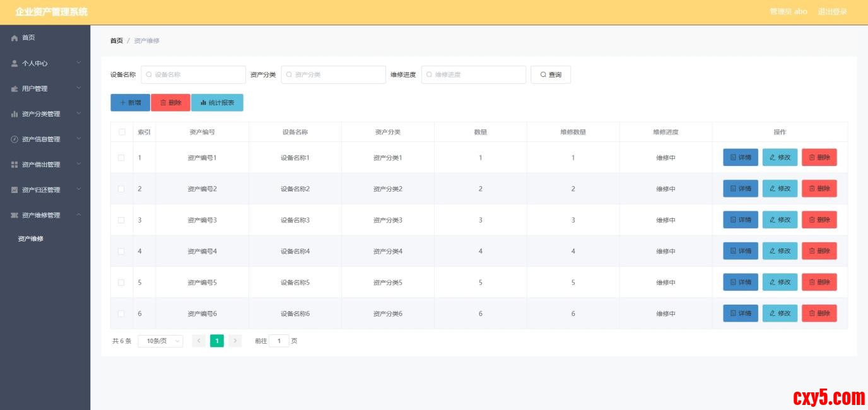Open the 10条/页 page size dropdown
This screenshot has height=410, width=868.
160,341
